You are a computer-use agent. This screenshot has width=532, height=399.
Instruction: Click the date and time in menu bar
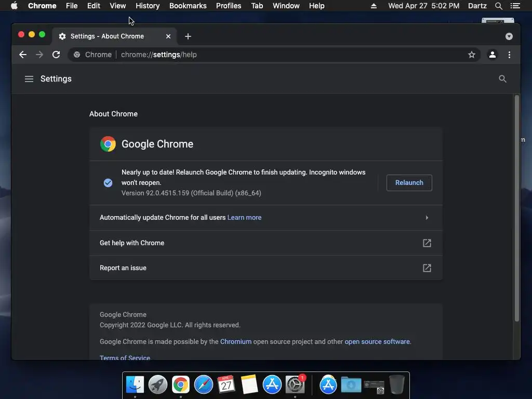click(424, 6)
